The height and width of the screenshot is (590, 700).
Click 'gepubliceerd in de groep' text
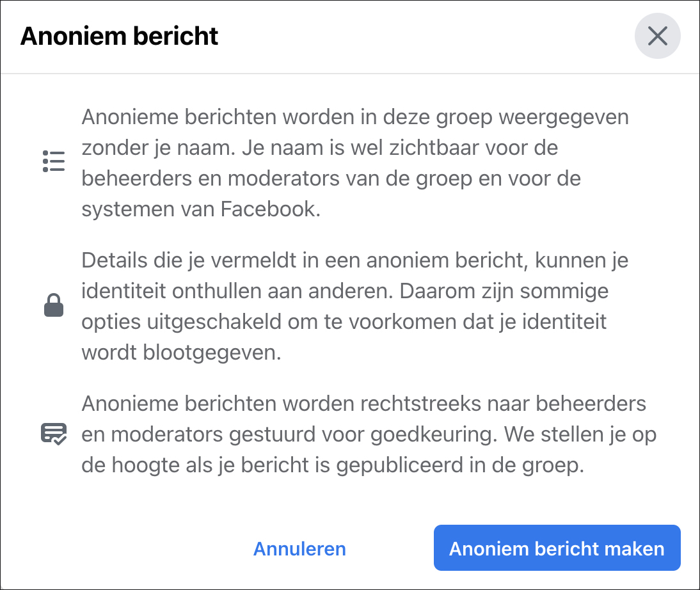[460, 466]
